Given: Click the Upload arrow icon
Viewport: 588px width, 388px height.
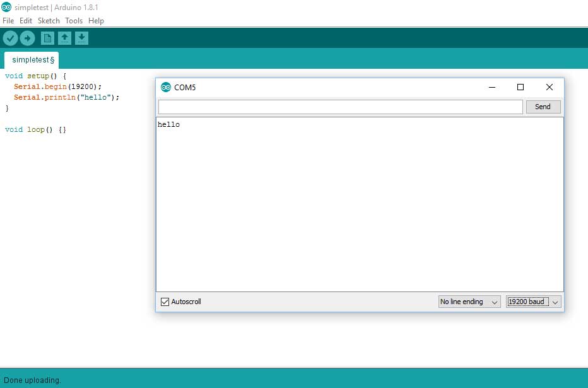Looking at the screenshot, I should (27, 38).
